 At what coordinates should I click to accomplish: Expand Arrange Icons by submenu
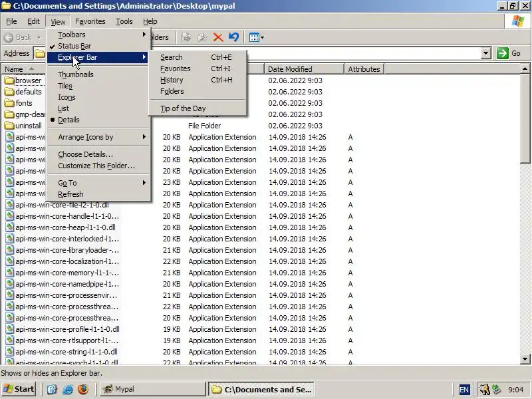(x=98, y=137)
